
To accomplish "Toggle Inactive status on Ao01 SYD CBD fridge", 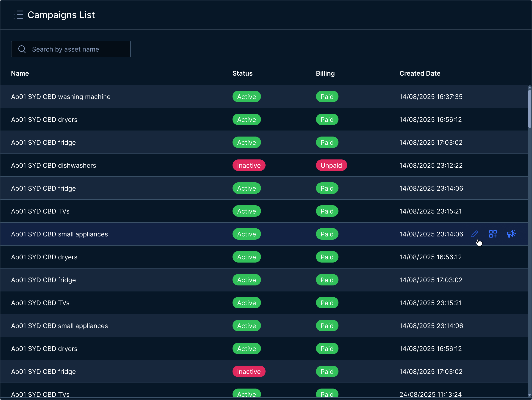I will click(x=249, y=371).
